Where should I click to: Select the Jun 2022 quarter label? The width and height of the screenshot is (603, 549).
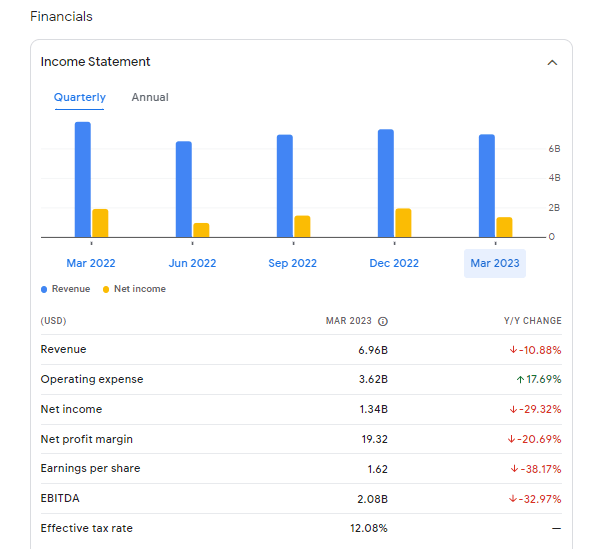[192, 264]
